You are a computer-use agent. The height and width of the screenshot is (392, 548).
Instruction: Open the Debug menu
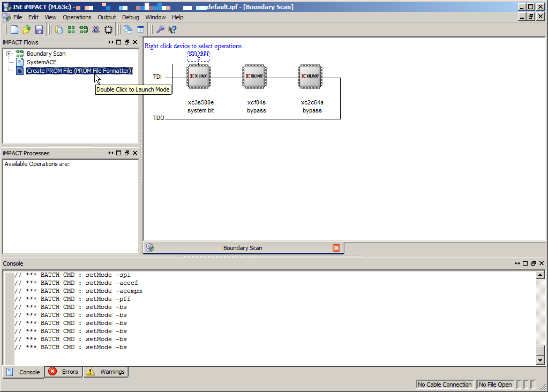[x=130, y=17]
